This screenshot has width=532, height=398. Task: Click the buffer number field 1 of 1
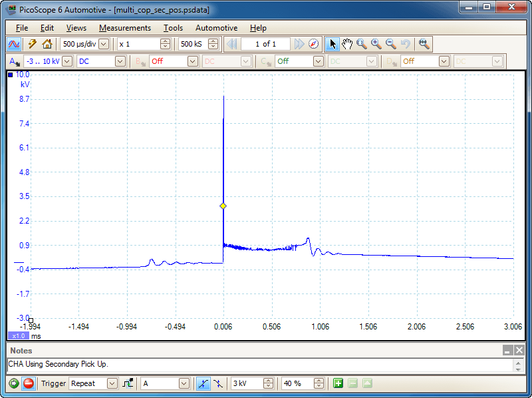(265, 44)
